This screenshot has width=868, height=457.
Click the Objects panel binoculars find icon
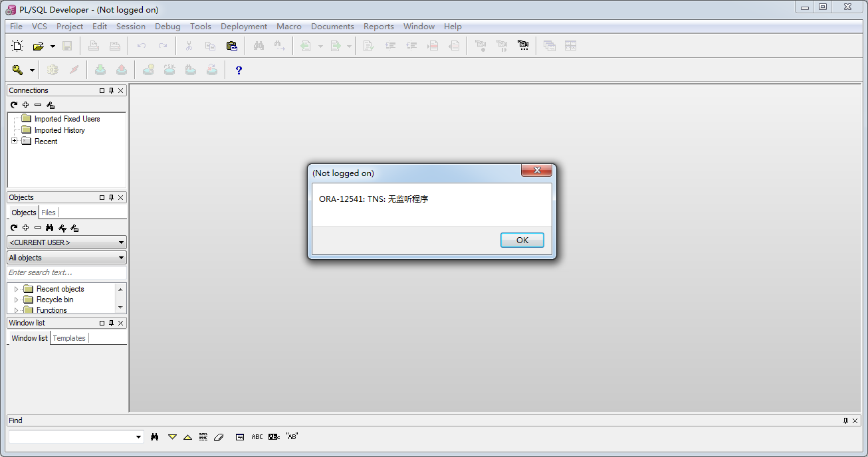50,228
